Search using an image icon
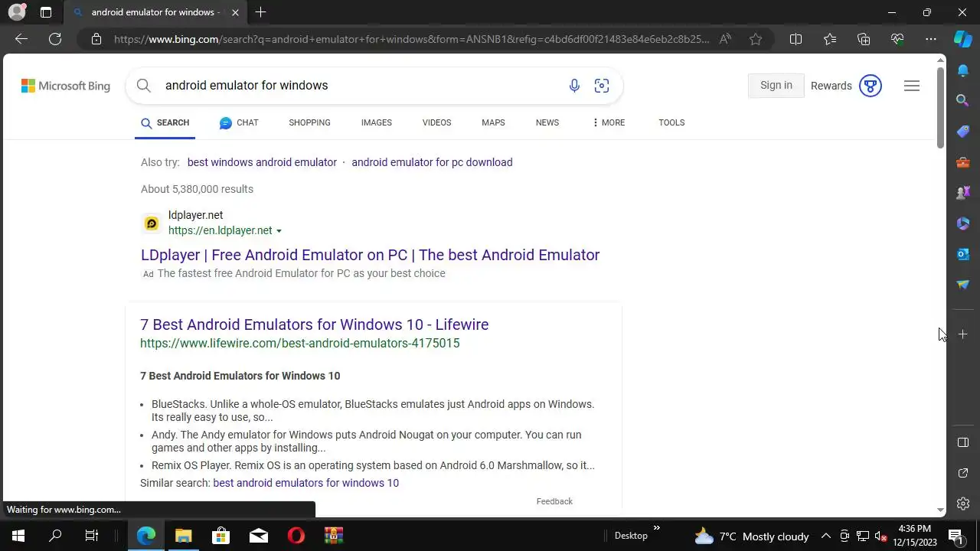The image size is (980, 551). tap(602, 86)
